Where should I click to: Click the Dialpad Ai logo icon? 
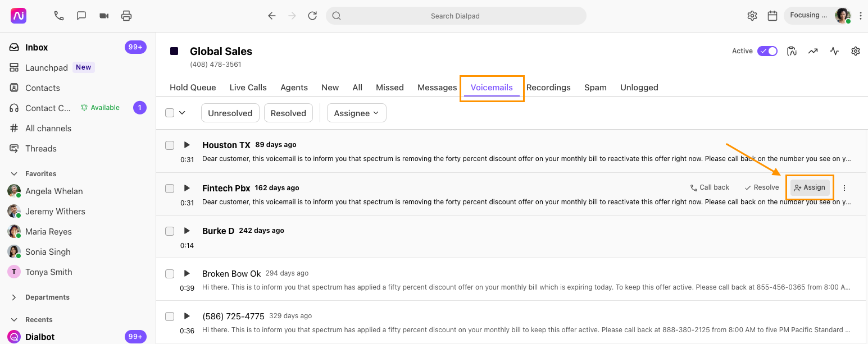[19, 16]
